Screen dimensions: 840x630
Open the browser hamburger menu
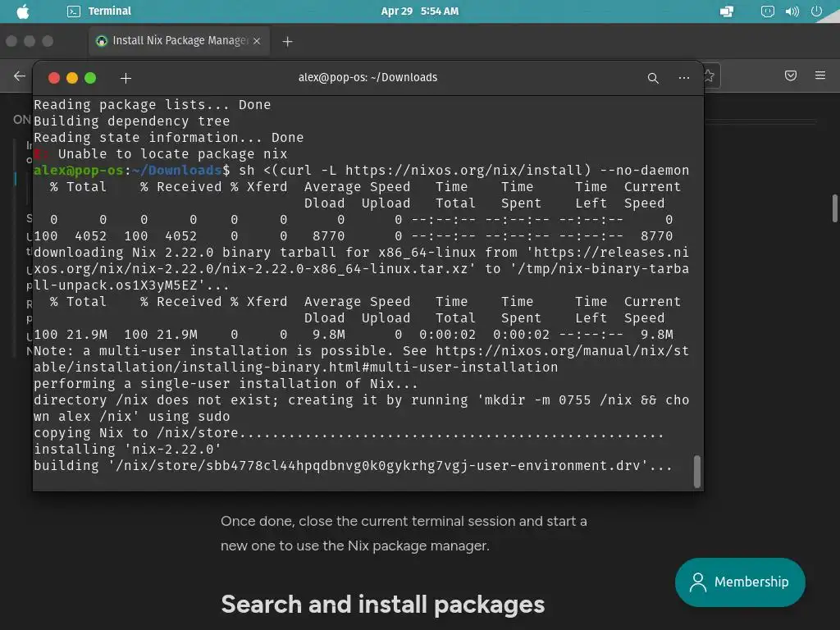click(x=820, y=75)
